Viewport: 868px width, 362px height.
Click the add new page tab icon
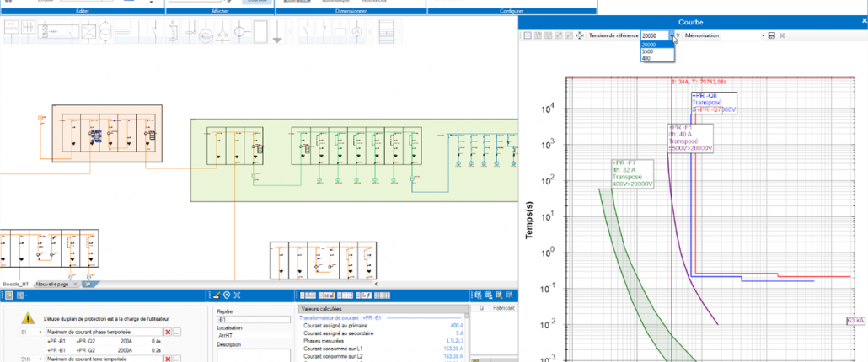pyautogui.click(x=87, y=284)
